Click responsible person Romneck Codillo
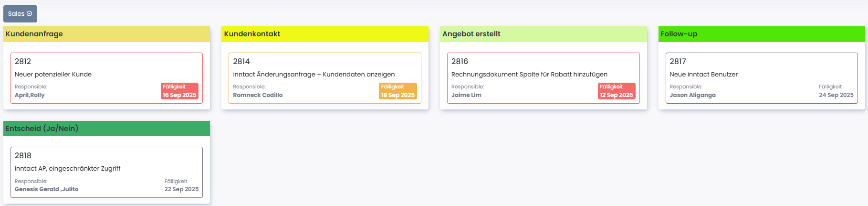 258,95
